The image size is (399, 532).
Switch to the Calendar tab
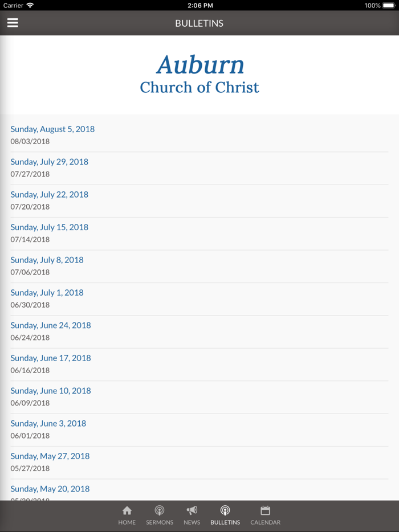(265, 515)
